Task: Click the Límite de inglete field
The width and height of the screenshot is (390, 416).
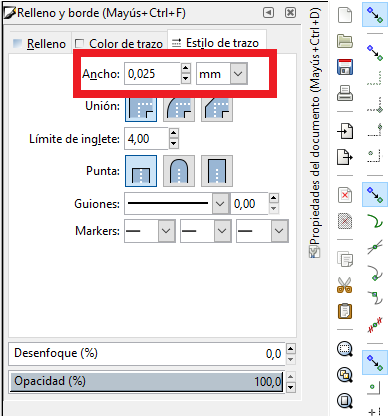Action: point(146,139)
